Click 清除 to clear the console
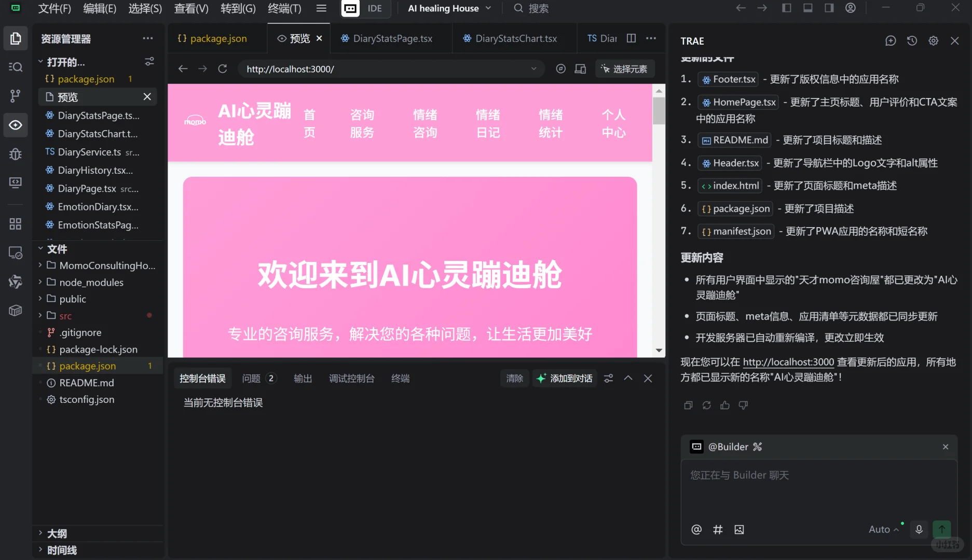The height and width of the screenshot is (560, 972). [x=514, y=378]
